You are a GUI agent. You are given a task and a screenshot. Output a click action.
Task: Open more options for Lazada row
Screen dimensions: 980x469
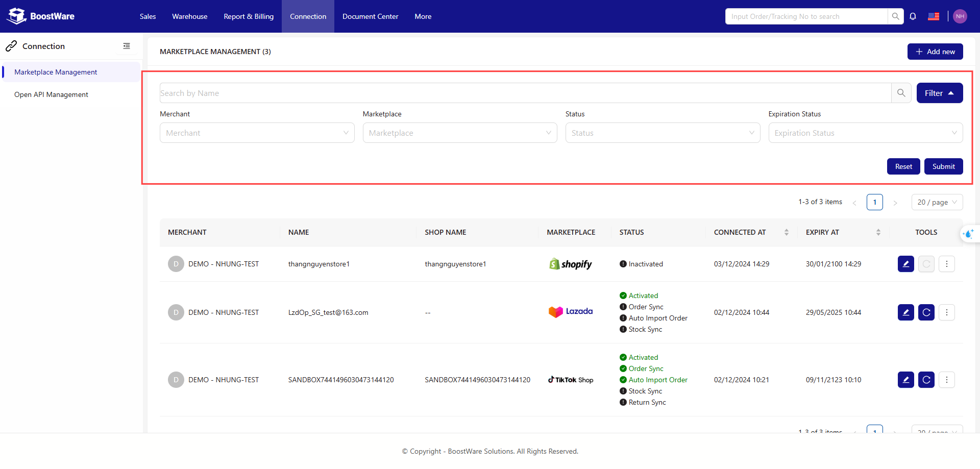click(946, 312)
